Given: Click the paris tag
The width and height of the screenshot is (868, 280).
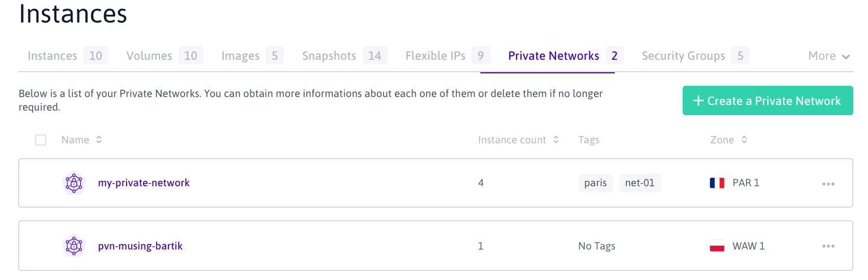Looking at the screenshot, I should click(595, 183).
